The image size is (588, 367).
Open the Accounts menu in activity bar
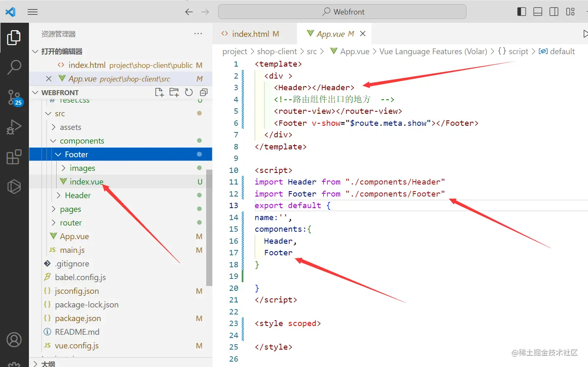(x=14, y=340)
